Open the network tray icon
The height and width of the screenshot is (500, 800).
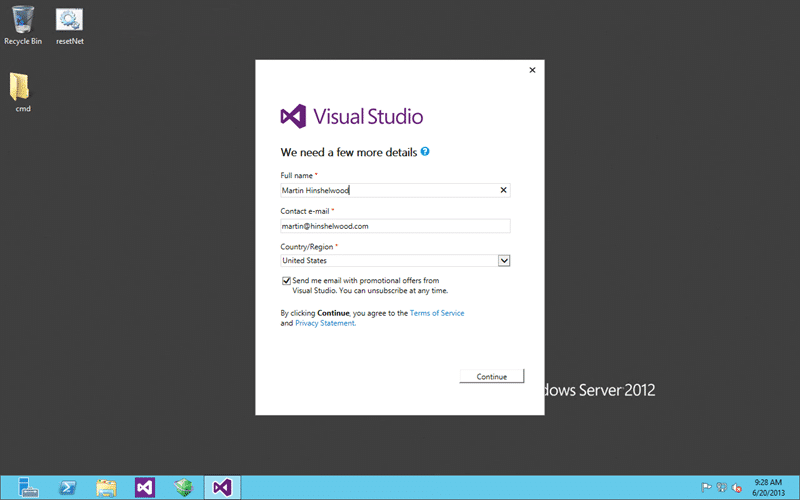click(x=721, y=488)
